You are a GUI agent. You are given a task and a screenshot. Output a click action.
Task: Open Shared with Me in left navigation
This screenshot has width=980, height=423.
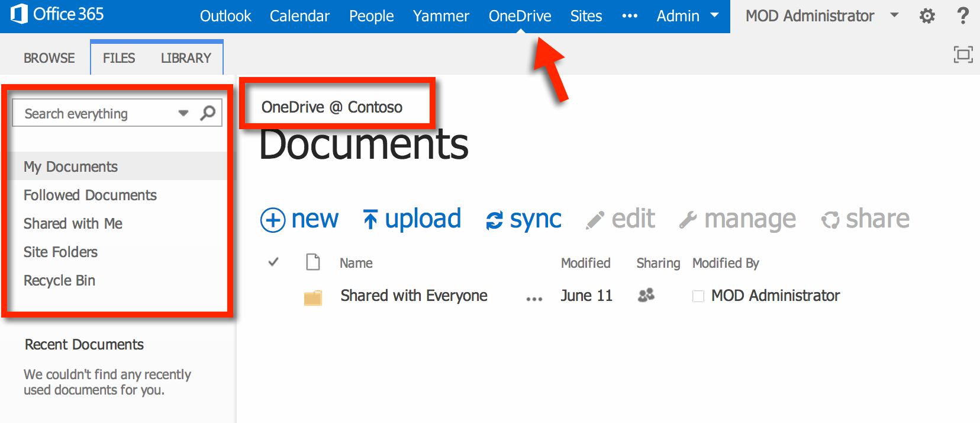click(73, 223)
